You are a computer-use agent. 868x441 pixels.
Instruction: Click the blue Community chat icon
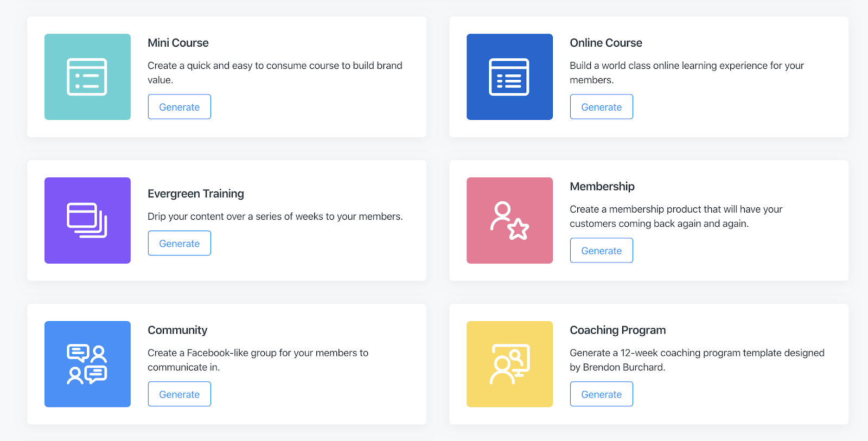(87, 364)
